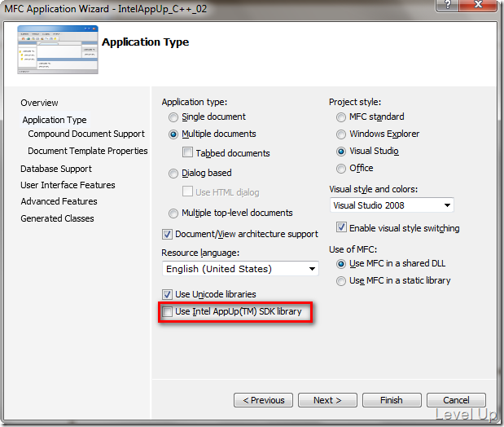This screenshot has width=504, height=427.
Task: Open the Resource language dropdown
Action: tap(240, 269)
